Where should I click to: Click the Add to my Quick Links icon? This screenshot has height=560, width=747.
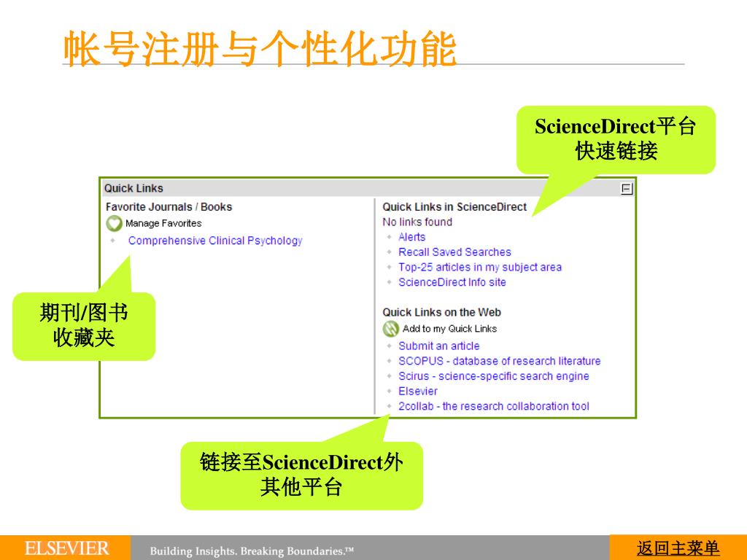coord(391,329)
